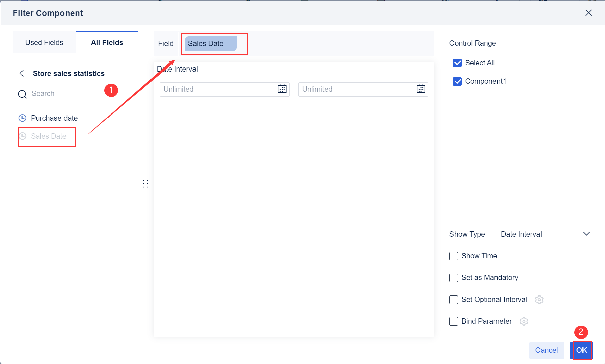Click the search magnifier icon

click(x=22, y=94)
